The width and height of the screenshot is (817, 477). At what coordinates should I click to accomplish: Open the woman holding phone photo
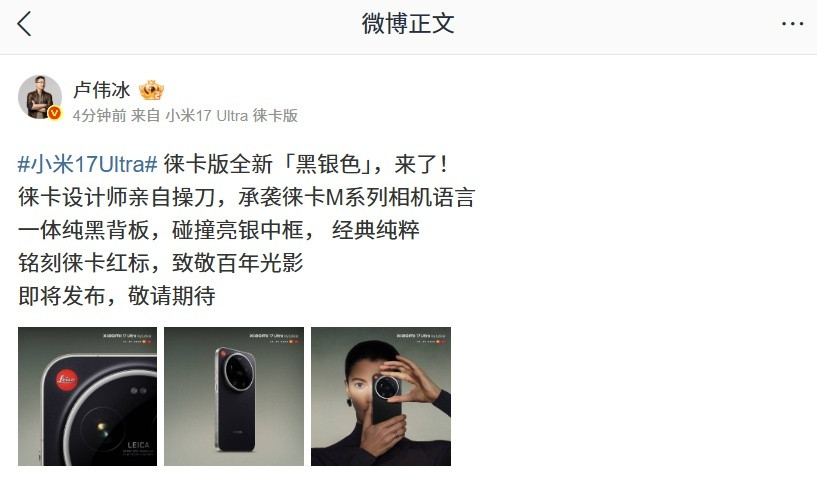381,396
